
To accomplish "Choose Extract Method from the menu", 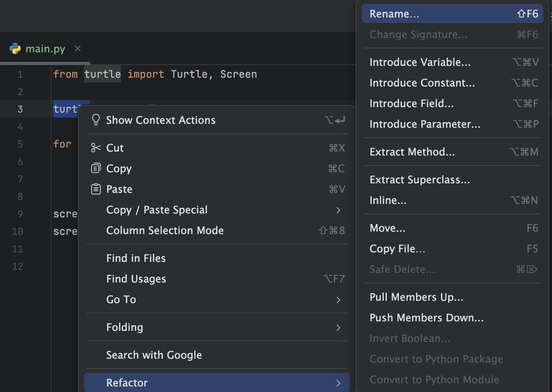I will 412,152.
